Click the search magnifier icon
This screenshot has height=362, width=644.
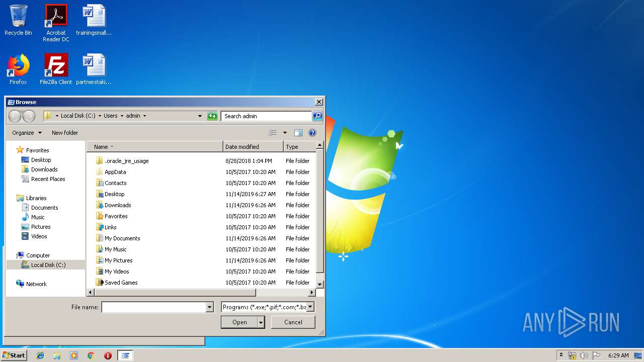[317, 116]
